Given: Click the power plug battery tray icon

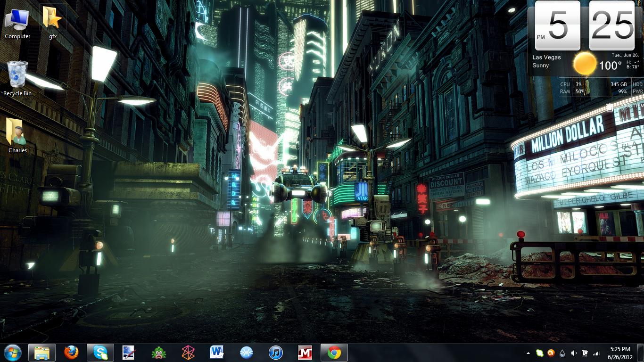Looking at the screenshot, I should pyautogui.click(x=585, y=353).
